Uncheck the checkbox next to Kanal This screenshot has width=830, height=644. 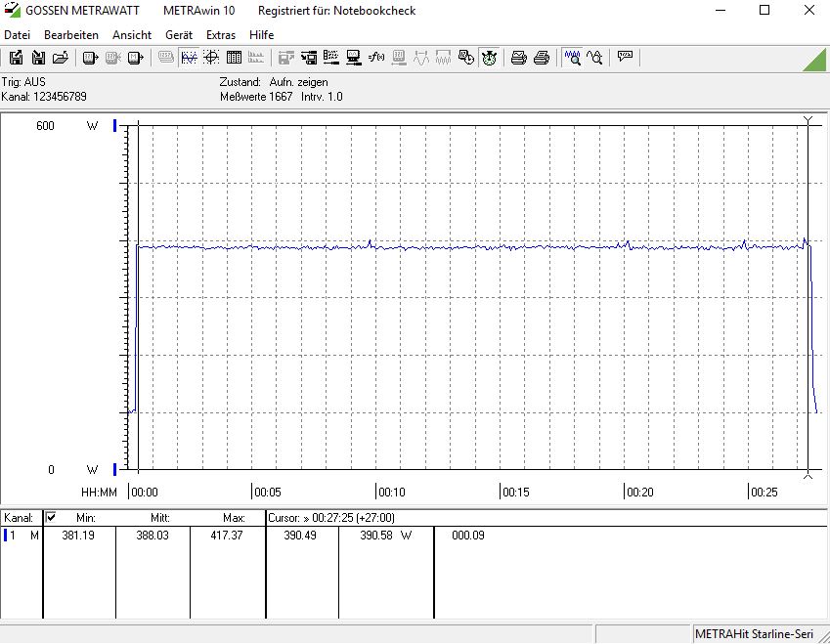pos(52,517)
